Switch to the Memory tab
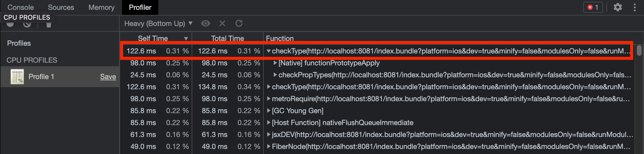 [x=101, y=7]
